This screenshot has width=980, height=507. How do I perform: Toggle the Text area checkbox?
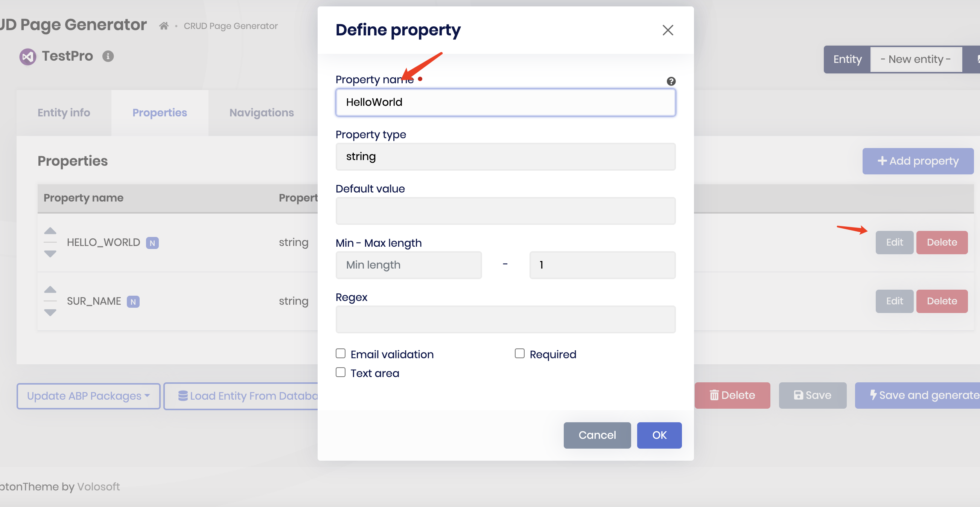[x=341, y=372]
